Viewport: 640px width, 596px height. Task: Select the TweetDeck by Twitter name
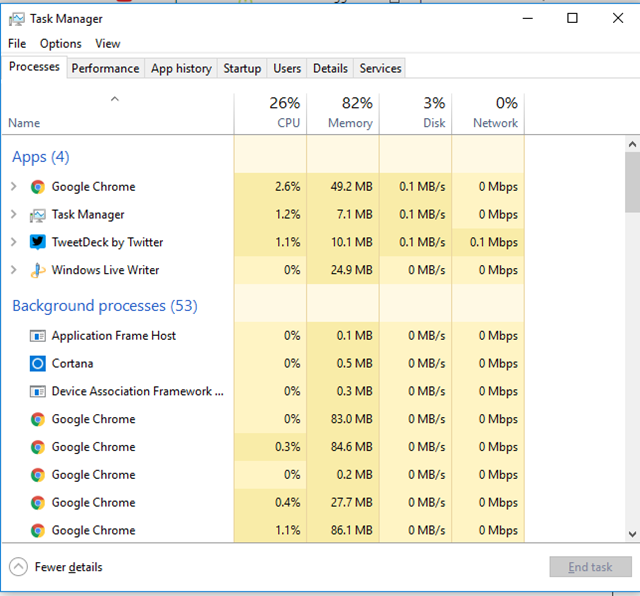click(107, 242)
